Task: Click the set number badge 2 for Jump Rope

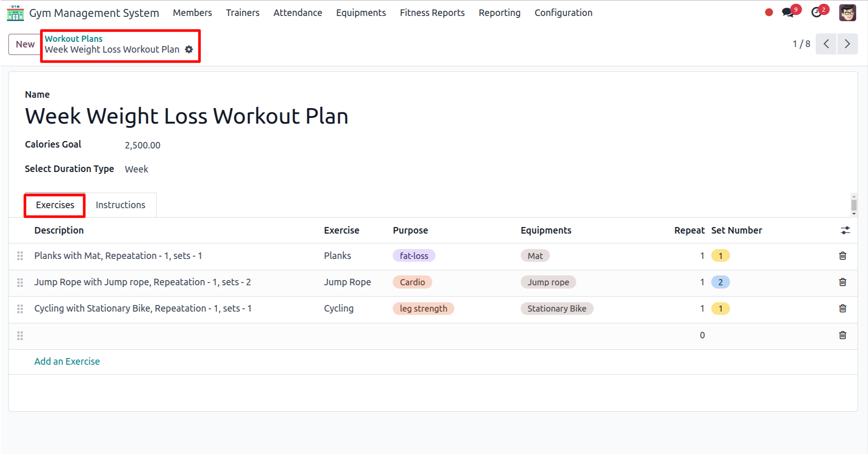Action: (x=720, y=282)
